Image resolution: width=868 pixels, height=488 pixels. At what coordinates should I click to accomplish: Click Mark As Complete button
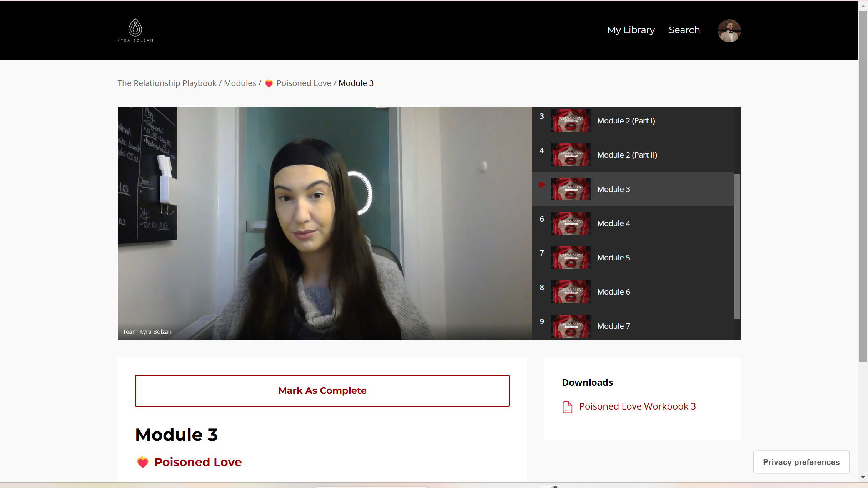coord(322,391)
